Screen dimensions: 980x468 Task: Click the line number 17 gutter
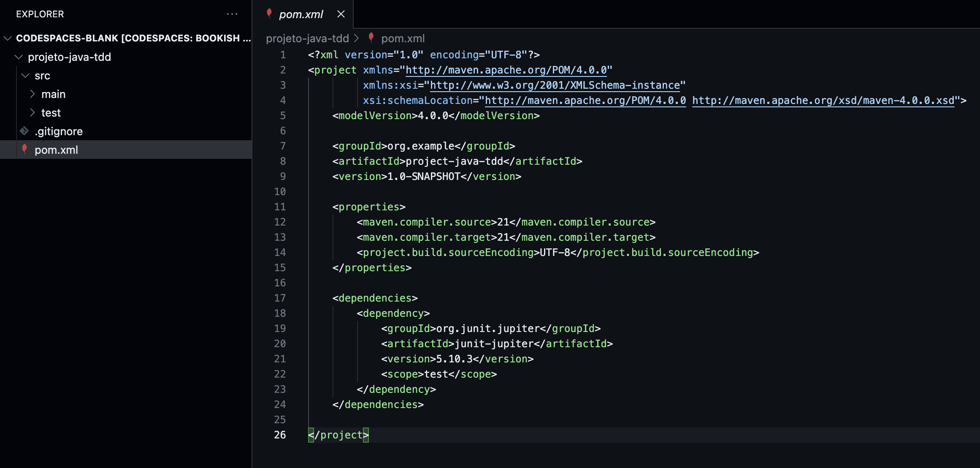(280, 298)
